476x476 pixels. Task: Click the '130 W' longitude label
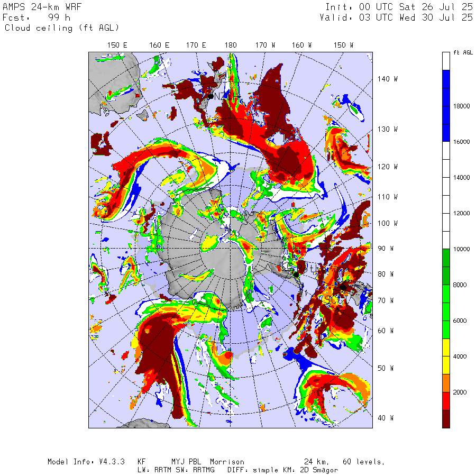pyautogui.click(x=387, y=130)
